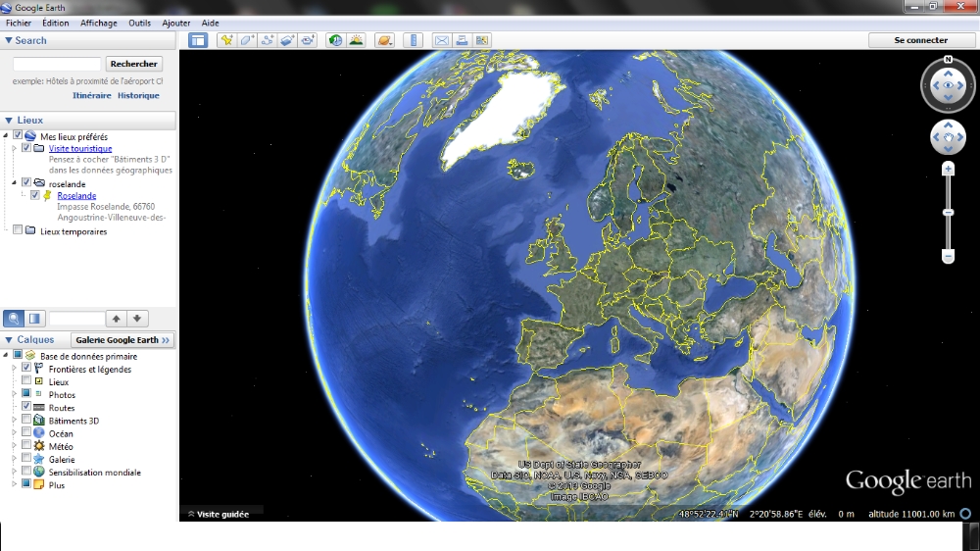The width and height of the screenshot is (980, 551).
Task: Open the planet selection dropdown
Action: tap(385, 40)
